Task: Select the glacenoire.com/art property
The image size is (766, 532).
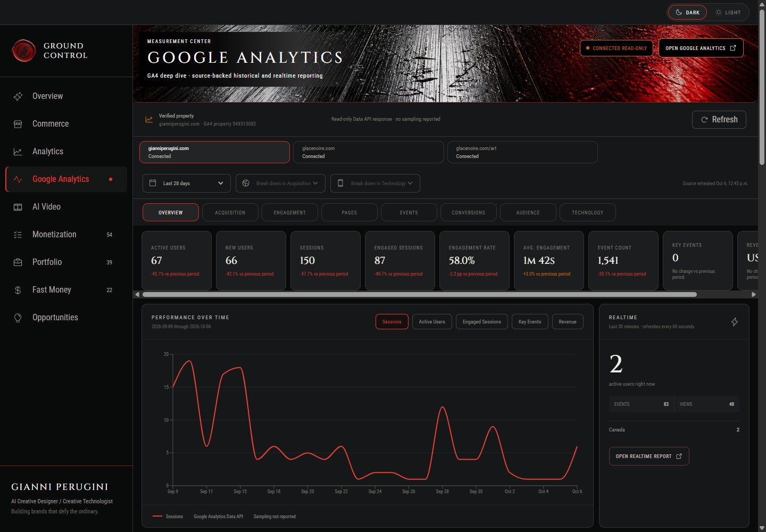Action: point(522,152)
